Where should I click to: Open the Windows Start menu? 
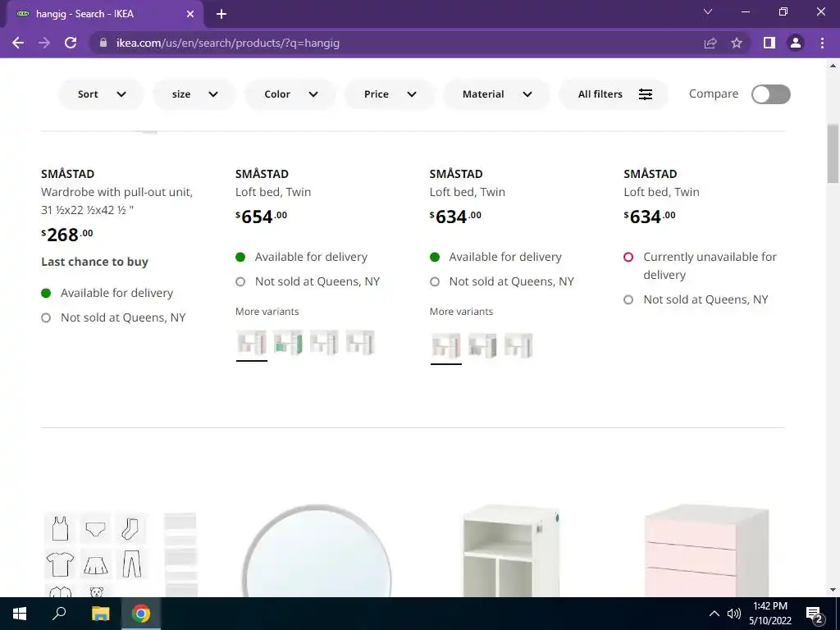pyautogui.click(x=20, y=614)
